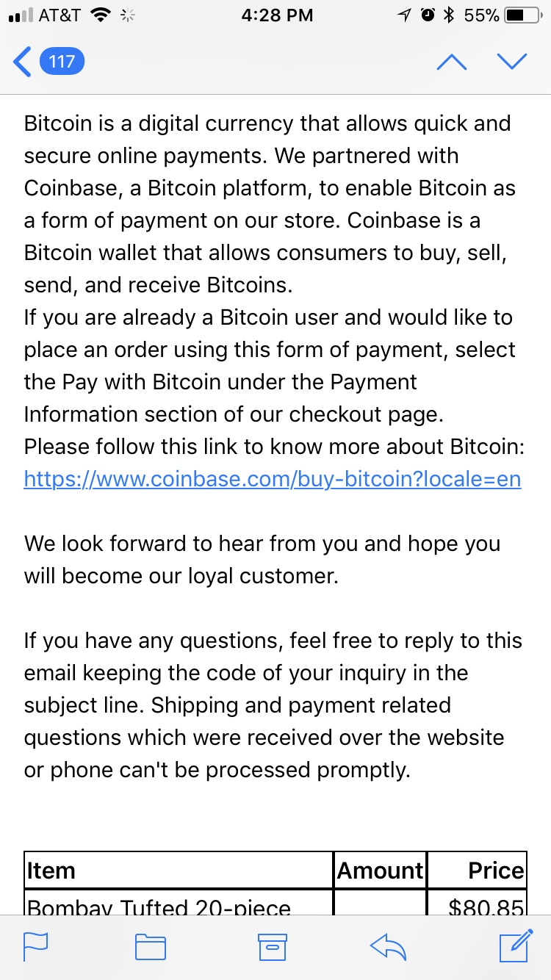Tap the Wi-Fi icon in the status bar
The image size is (551, 980).
[x=101, y=15]
